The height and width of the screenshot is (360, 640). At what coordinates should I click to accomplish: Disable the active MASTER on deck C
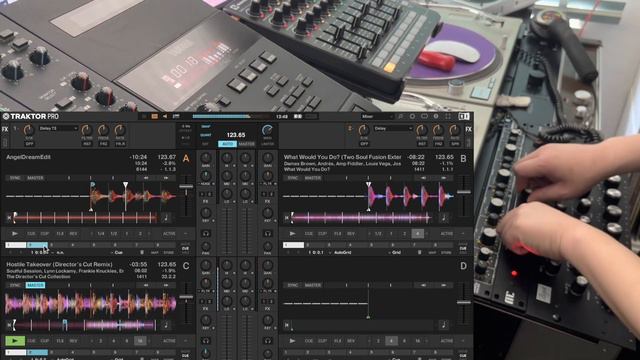pyautogui.click(x=35, y=285)
